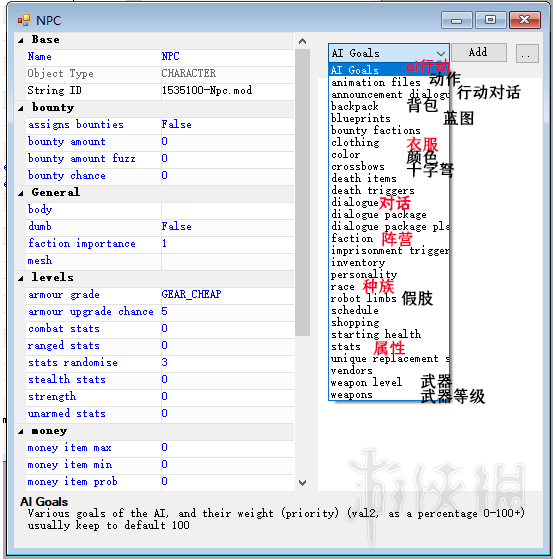Open the AI Goals combo box arrow

[x=441, y=53]
